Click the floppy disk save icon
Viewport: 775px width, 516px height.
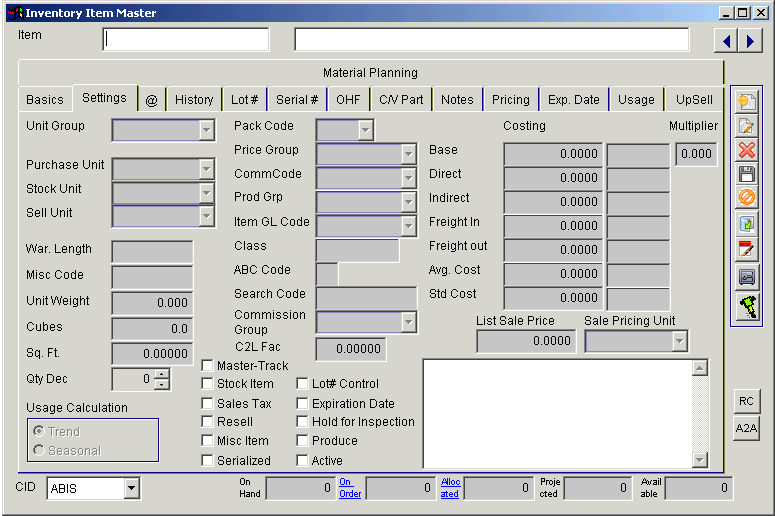746,175
